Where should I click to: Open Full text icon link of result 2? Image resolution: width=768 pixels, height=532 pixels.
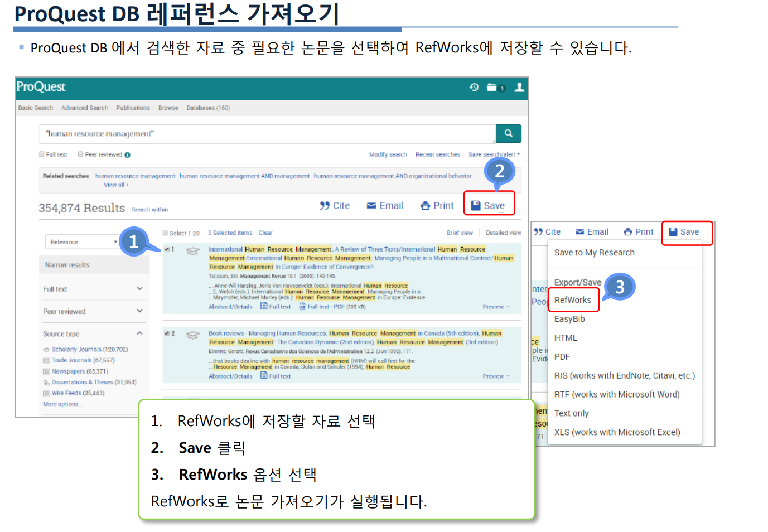click(264, 375)
